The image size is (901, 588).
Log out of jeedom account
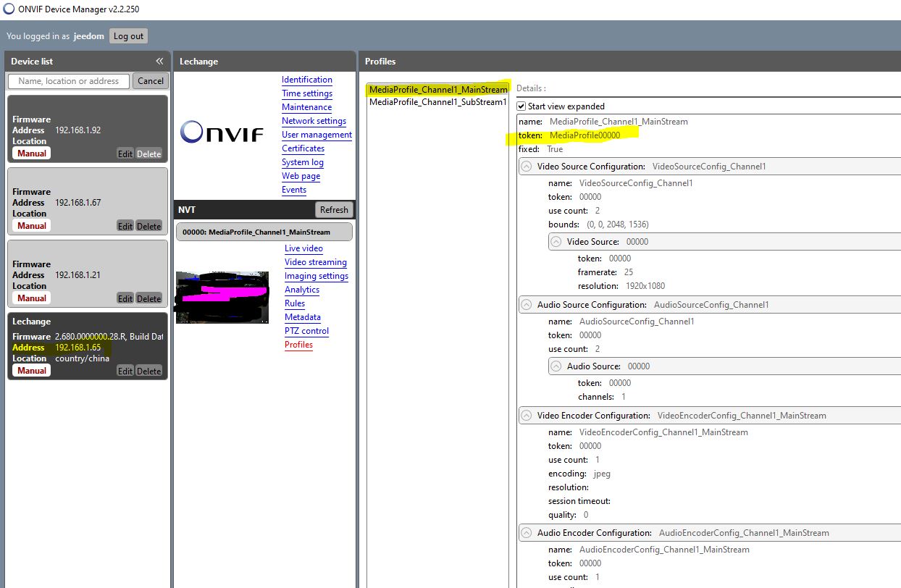tap(129, 36)
